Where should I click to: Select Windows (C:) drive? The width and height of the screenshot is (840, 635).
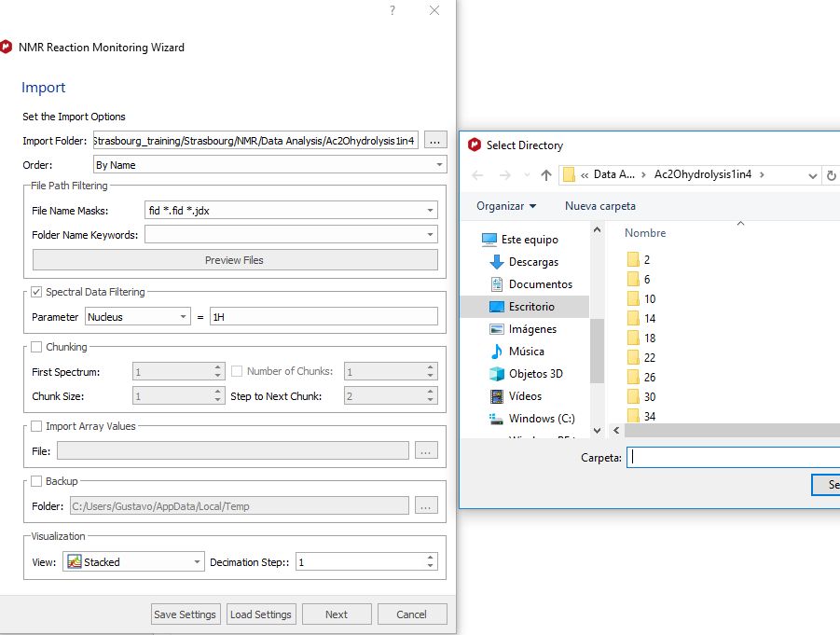coord(531,419)
